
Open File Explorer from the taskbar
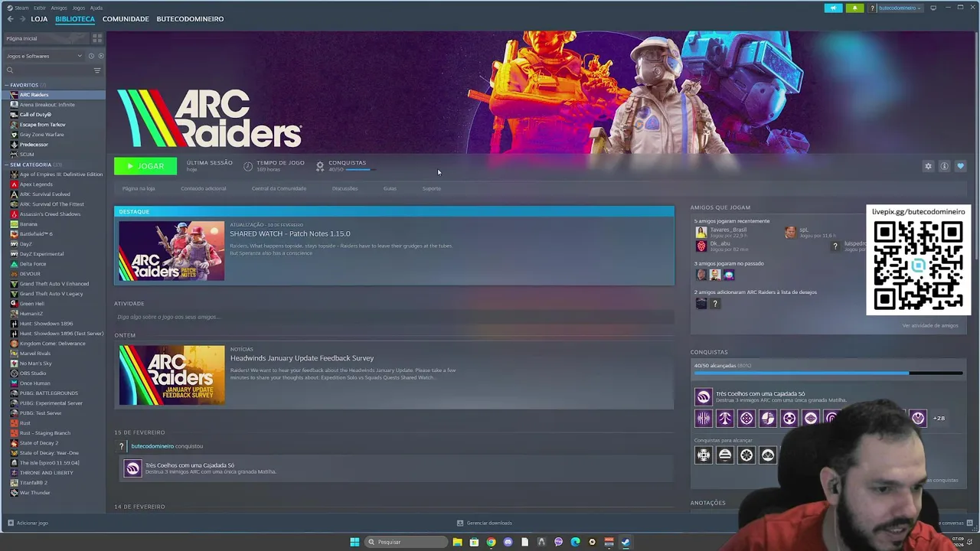[457, 542]
